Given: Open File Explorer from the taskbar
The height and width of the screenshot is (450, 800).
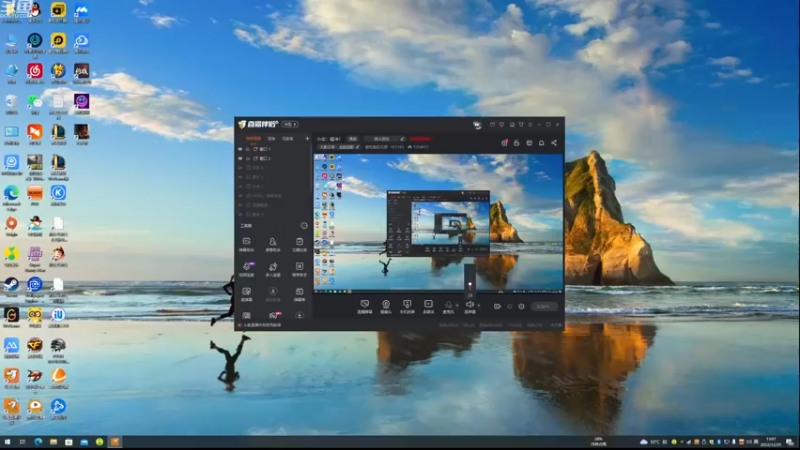Looking at the screenshot, I should pos(54,442).
